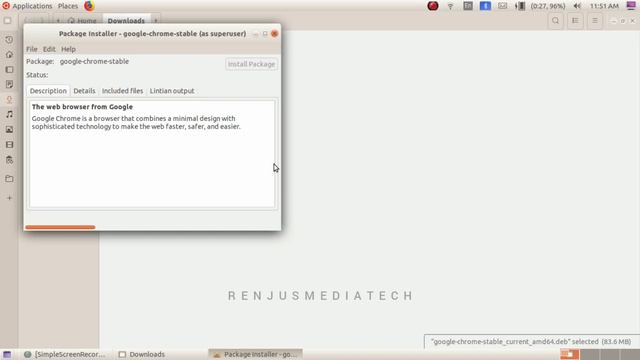Open the session menu at panel end
The image size is (640, 360).
631,6
